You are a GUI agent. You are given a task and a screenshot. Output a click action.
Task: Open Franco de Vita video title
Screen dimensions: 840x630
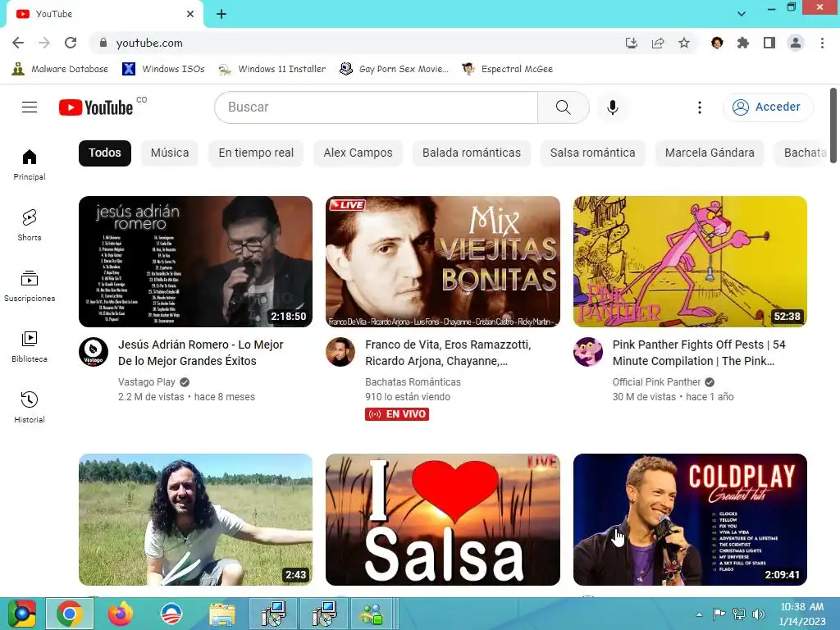(x=448, y=353)
